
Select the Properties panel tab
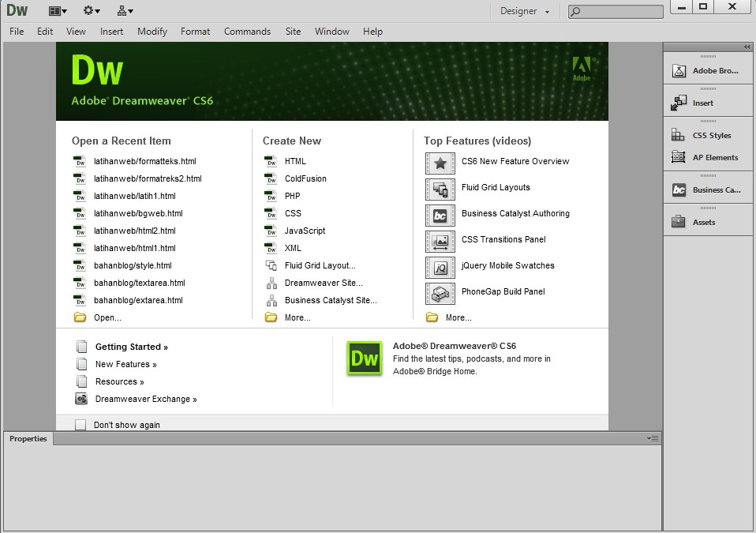coord(28,438)
